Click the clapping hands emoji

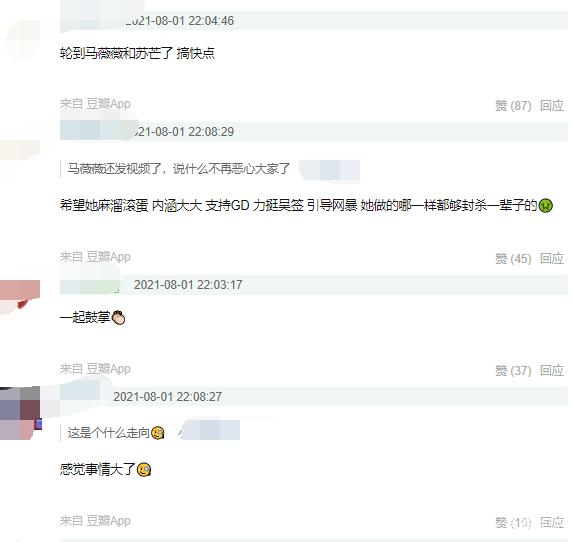click(118, 318)
